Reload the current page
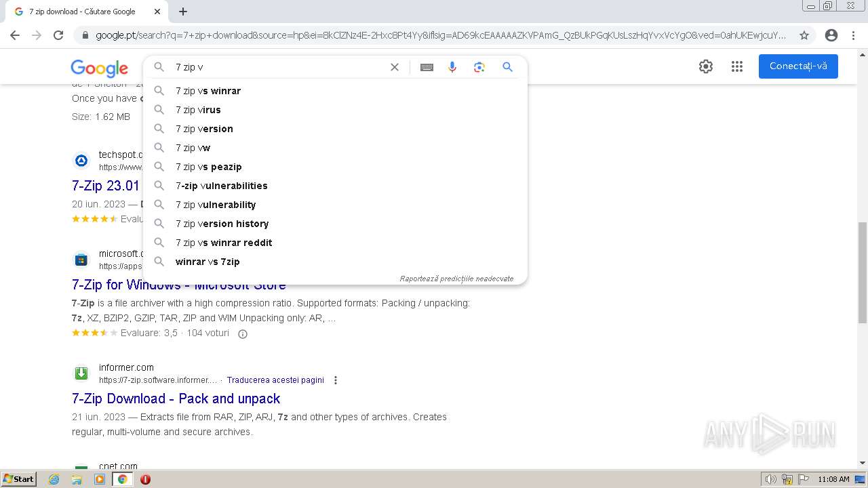The height and width of the screenshot is (488, 868). click(x=58, y=35)
